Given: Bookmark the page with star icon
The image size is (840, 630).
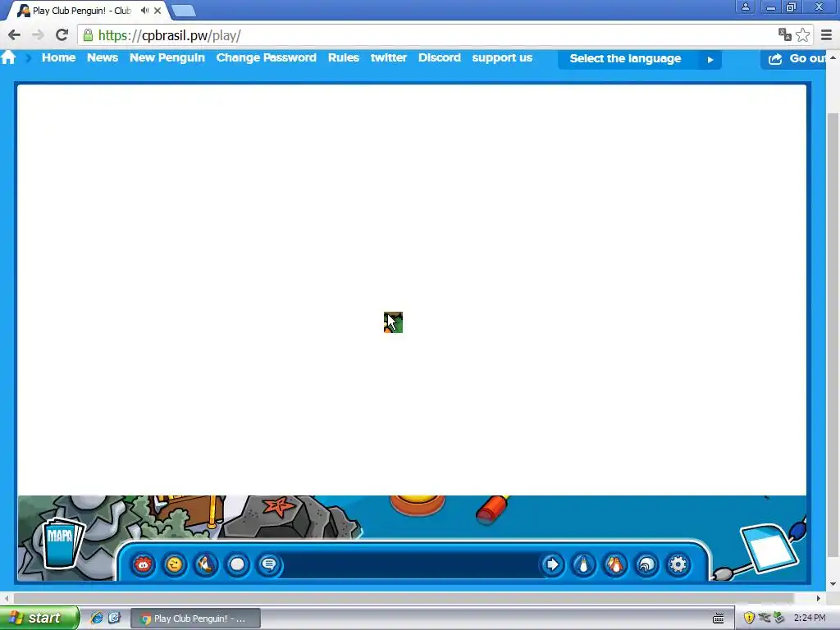Looking at the screenshot, I should (802, 35).
